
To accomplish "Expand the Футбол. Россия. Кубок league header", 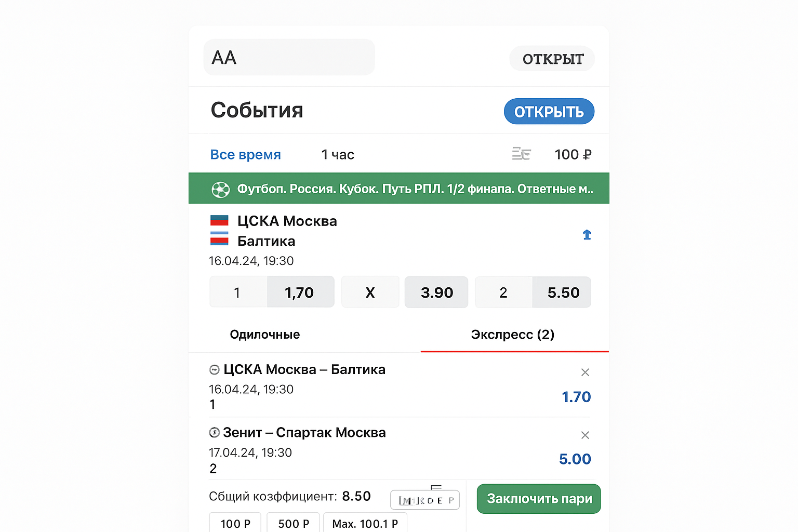I will (415, 189).
